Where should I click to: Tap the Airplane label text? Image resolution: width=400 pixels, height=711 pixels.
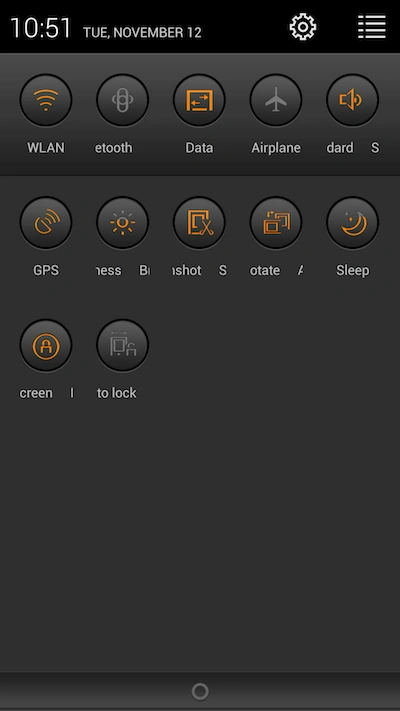[276, 148]
